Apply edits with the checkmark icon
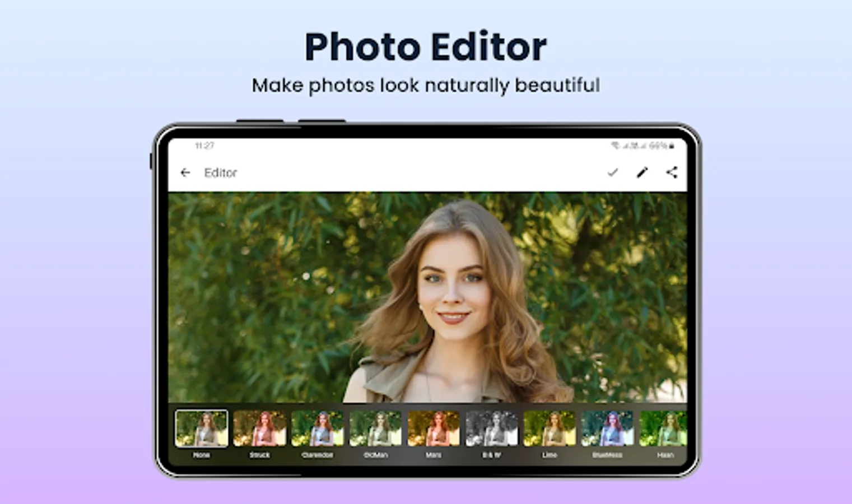Image resolution: width=852 pixels, height=504 pixels. (613, 172)
